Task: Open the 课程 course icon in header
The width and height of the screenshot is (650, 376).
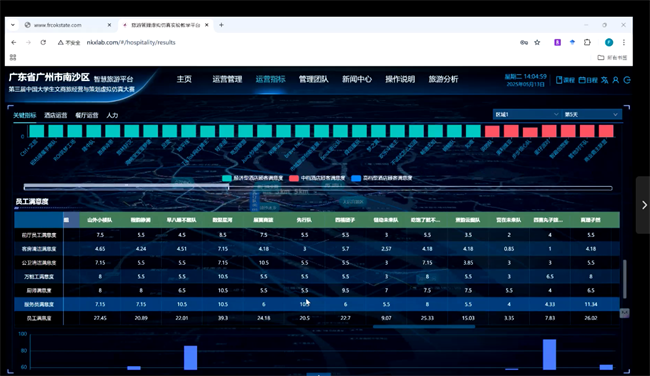Action: click(565, 80)
